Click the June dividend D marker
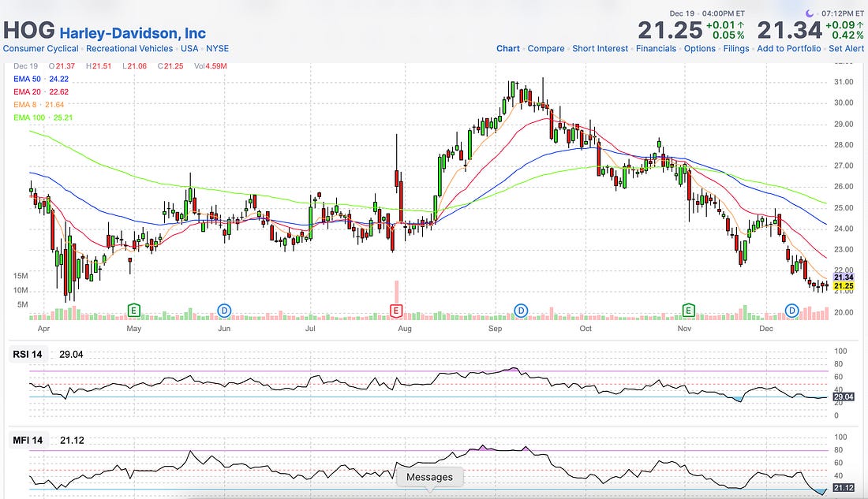The image size is (868, 499). click(x=224, y=311)
